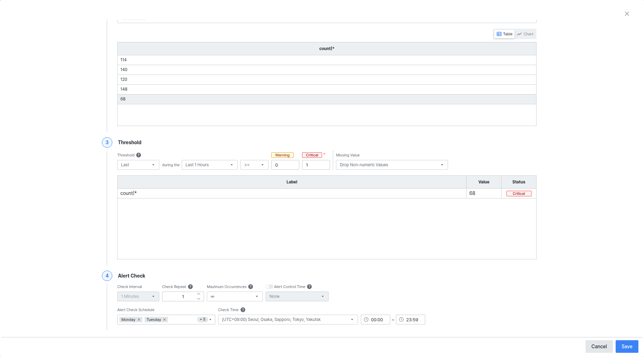Select the row with value 120
The height and width of the screenshot is (357, 644).
pos(327,79)
